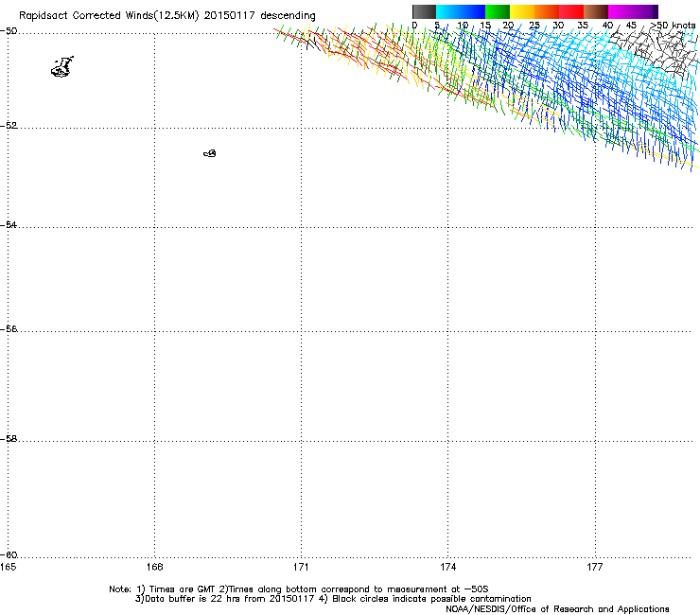Image resolution: width=700 pixels, height=615 pixels.
Task: Select the magenta-purple 40-50 knots color swatch
Action: (633, 11)
